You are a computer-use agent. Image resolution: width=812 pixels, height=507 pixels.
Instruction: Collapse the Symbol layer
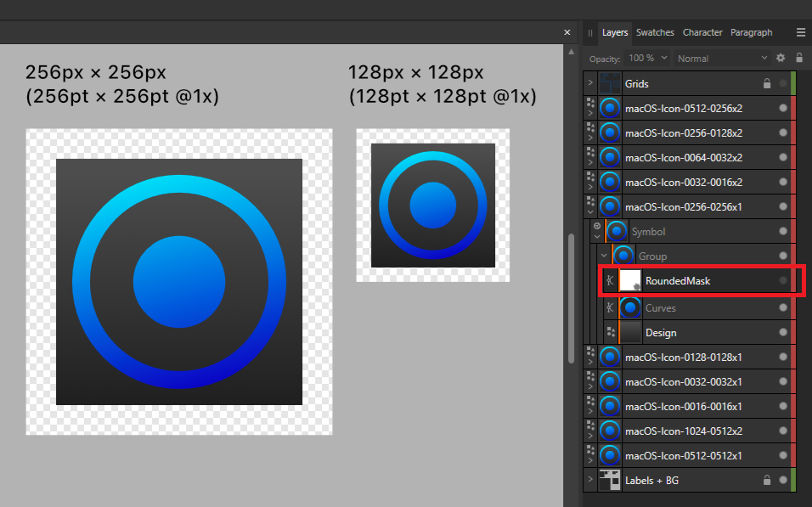click(x=597, y=237)
